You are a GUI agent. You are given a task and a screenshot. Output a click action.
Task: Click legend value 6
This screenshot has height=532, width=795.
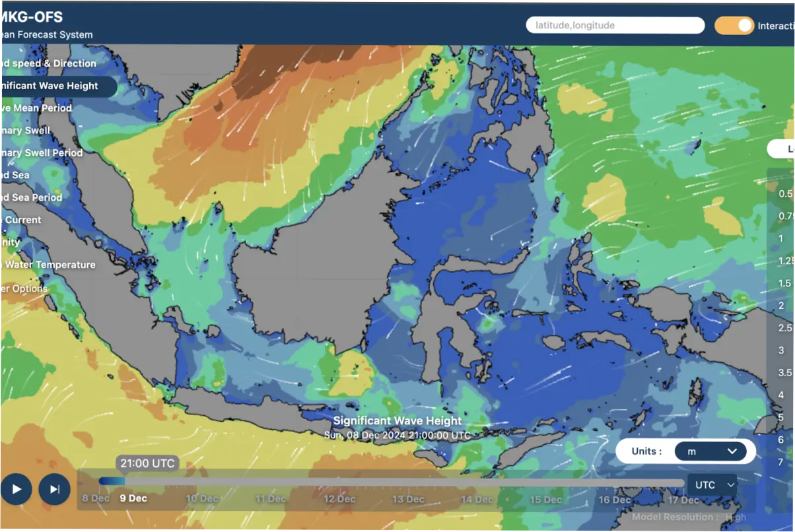tap(781, 440)
